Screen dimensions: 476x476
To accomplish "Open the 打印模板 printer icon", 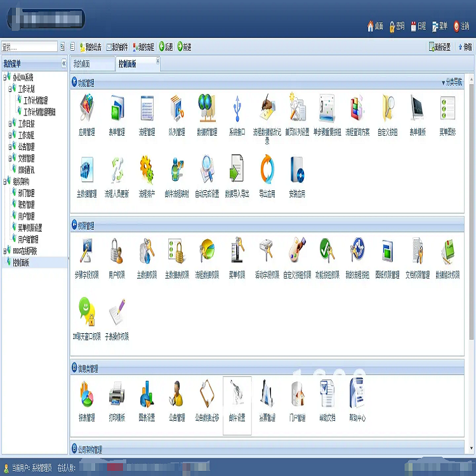I will [116, 395].
